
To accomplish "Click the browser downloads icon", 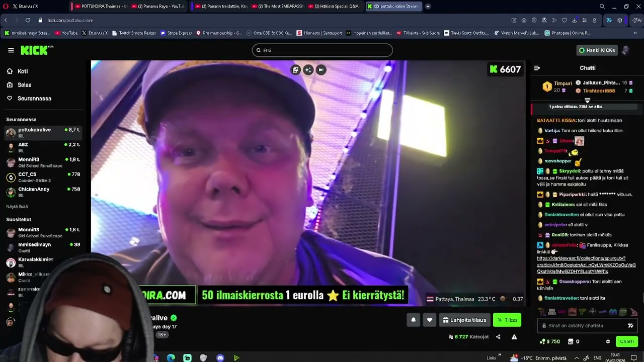I will (x=574, y=20).
